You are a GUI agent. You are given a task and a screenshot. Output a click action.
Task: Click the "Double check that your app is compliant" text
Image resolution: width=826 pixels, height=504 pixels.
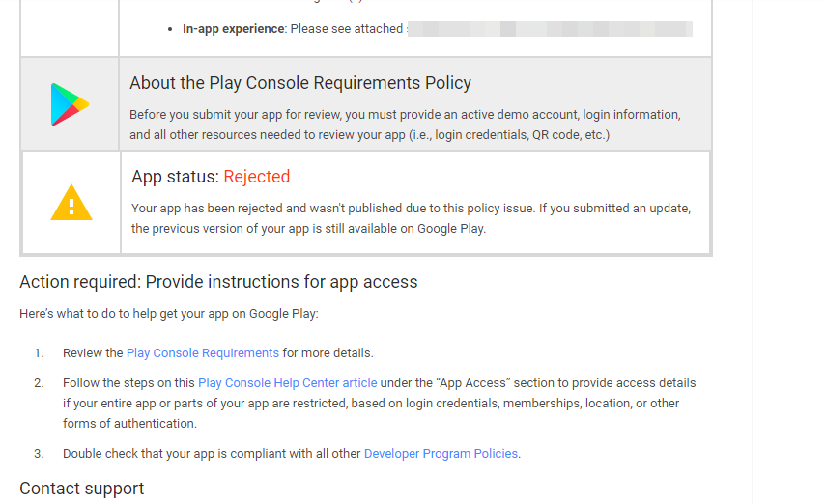(212, 454)
